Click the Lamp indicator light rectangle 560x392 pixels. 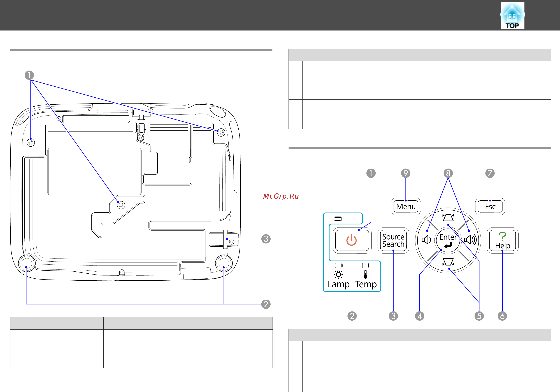(339, 266)
